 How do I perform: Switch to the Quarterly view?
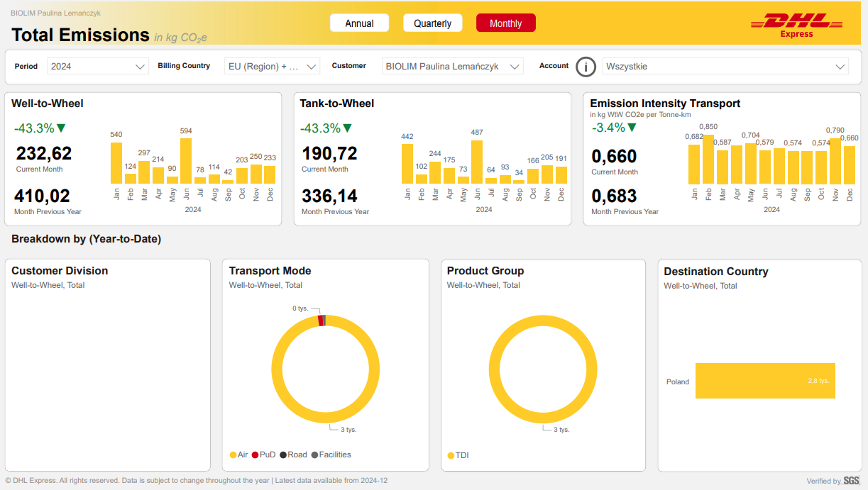coord(433,23)
